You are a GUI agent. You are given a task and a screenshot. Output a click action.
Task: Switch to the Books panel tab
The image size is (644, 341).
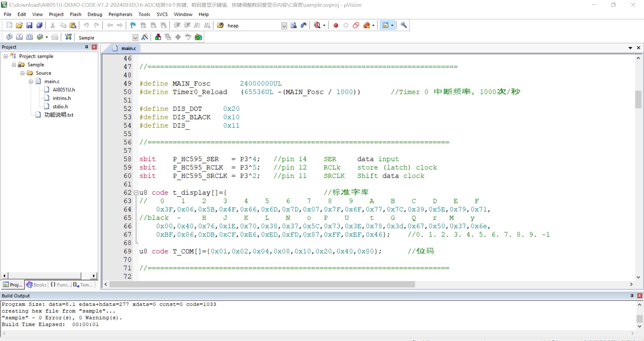[x=37, y=285]
